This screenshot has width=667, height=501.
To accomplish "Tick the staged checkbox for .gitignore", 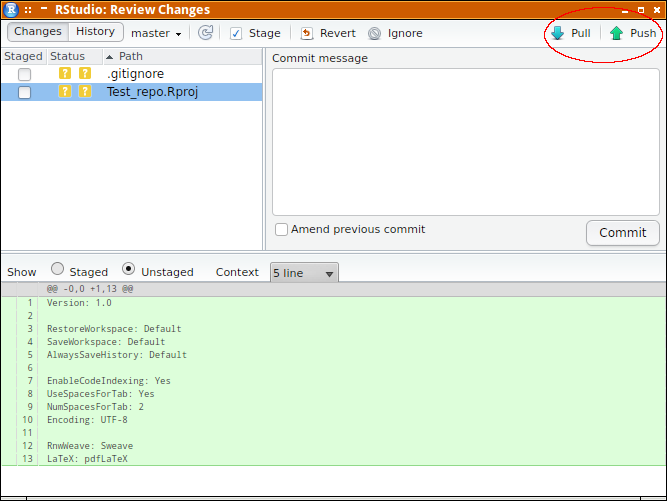I will click(x=24, y=74).
